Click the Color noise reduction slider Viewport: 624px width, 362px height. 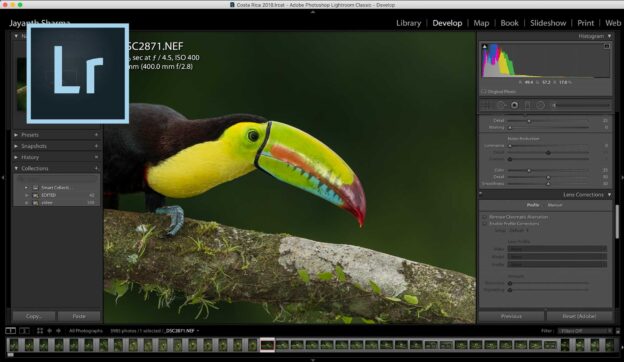548,170
